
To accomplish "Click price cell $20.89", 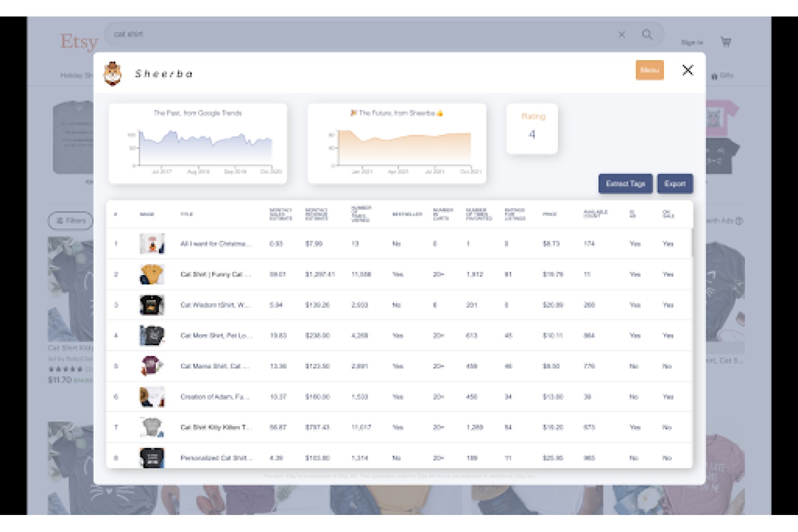I will pyautogui.click(x=553, y=305).
